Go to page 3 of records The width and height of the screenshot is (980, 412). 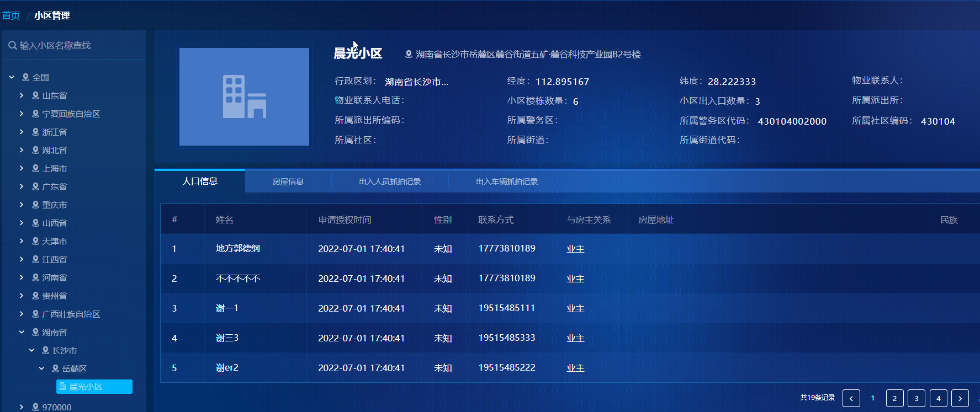pyautogui.click(x=917, y=398)
